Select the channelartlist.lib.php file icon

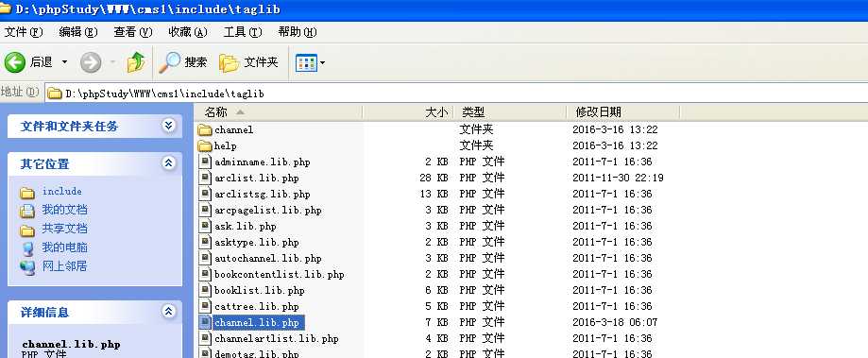(205, 338)
